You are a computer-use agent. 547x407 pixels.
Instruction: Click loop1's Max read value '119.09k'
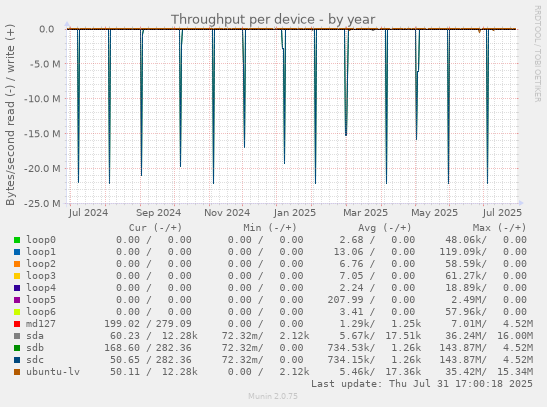coord(460,251)
